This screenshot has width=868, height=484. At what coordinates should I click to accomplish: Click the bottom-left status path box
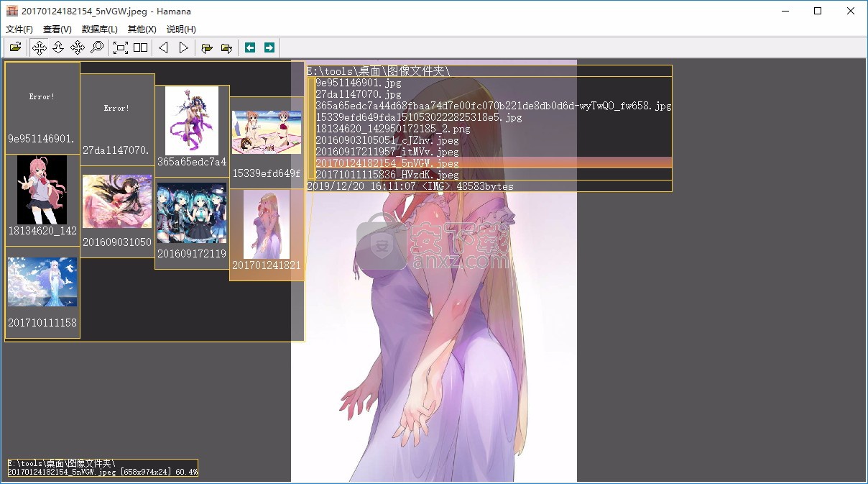(x=103, y=467)
